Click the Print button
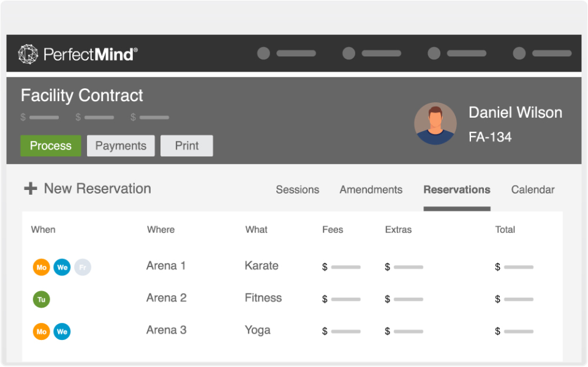The image size is (588, 367). [x=187, y=146]
